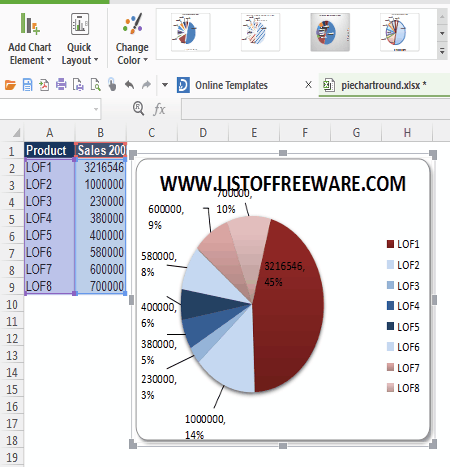Screen dimensions: 450x467
Task: Click chart styles gallery up arrow
Action: (442, 16)
